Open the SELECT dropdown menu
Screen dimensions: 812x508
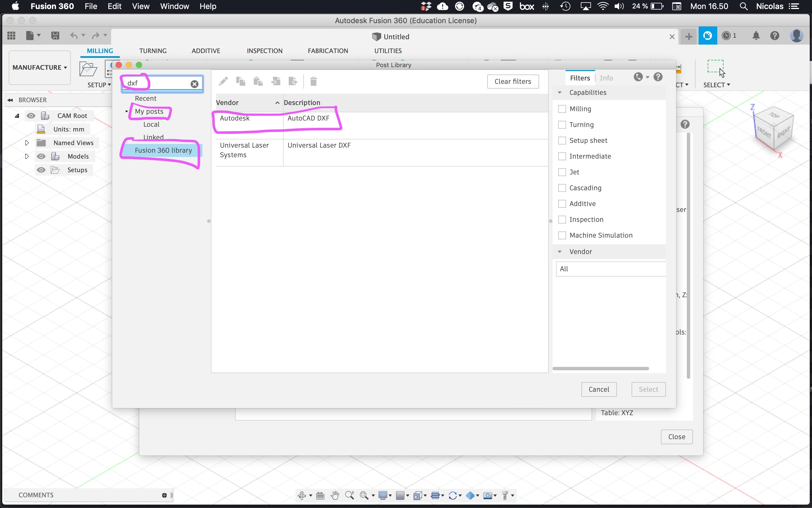tap(716, 85)
